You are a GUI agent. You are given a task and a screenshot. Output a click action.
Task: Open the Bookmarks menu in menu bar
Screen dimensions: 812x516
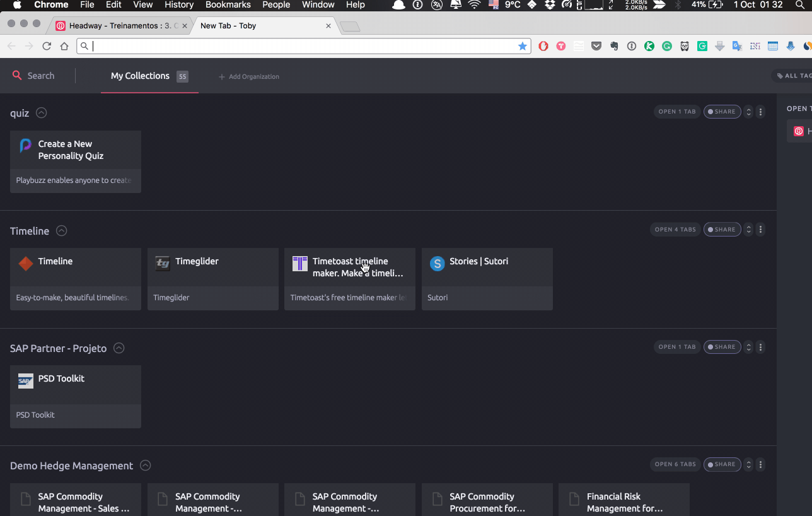coord(228,5)
